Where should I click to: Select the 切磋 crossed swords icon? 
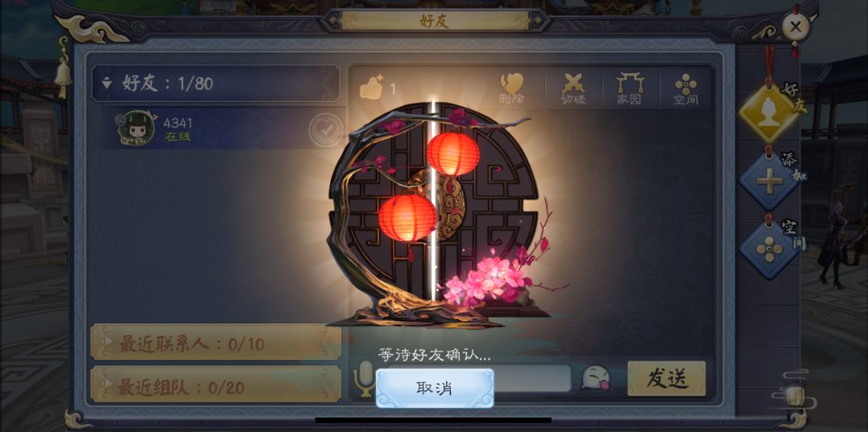pyautogui.click(x=573, y=88)
